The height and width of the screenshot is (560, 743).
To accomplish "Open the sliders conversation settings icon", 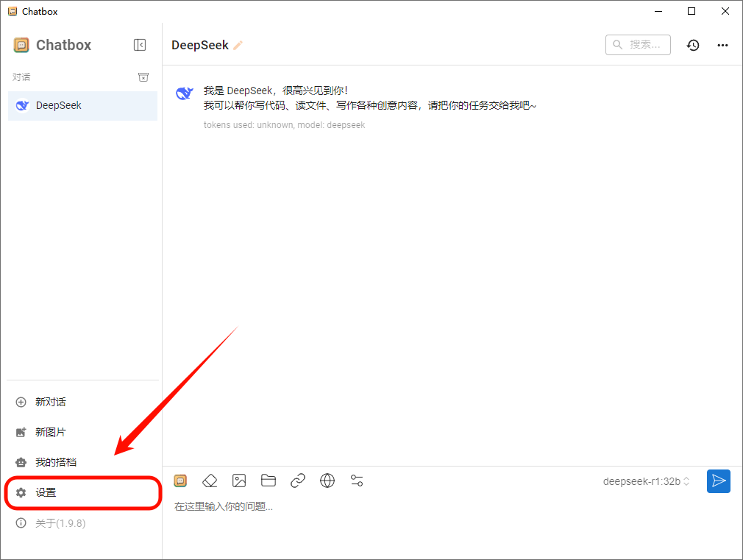I will coord(357,481).
